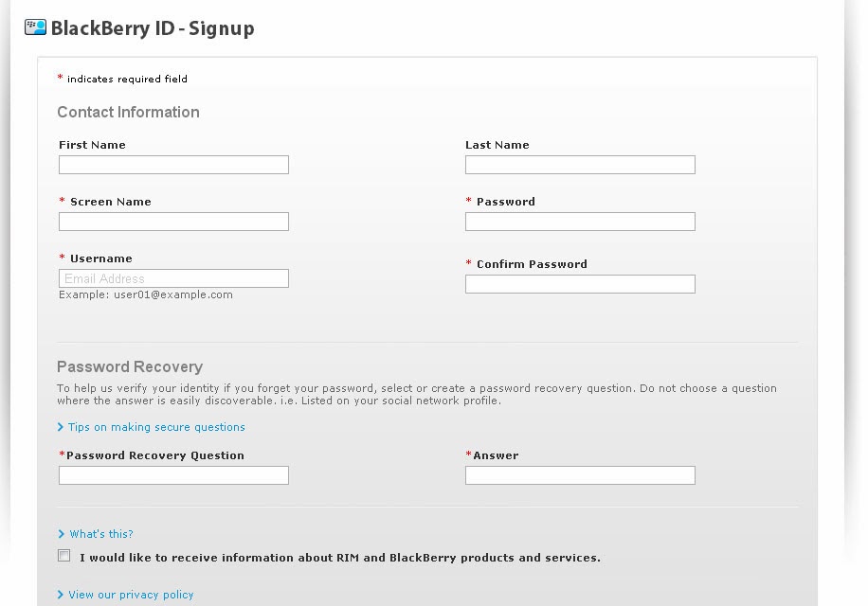Expand Tips on making secure questions
Viewport: 868px width, 606px height.
(x=156, y=427)
